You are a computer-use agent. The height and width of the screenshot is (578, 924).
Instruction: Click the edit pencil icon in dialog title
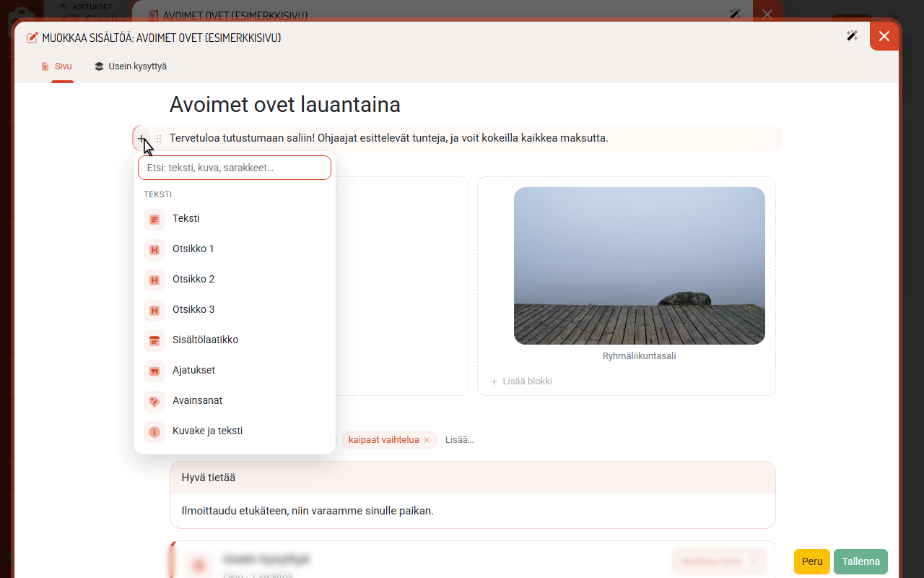coord(32,38)
